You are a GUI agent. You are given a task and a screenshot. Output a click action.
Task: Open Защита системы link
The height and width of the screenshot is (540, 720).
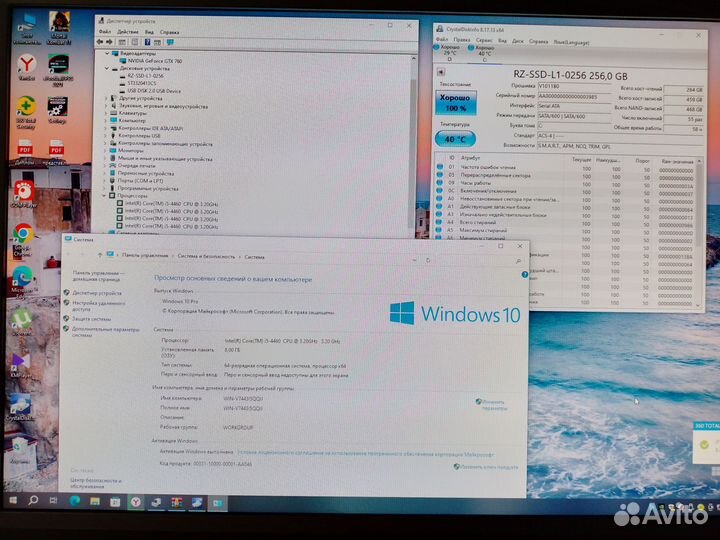click(91, 319)
